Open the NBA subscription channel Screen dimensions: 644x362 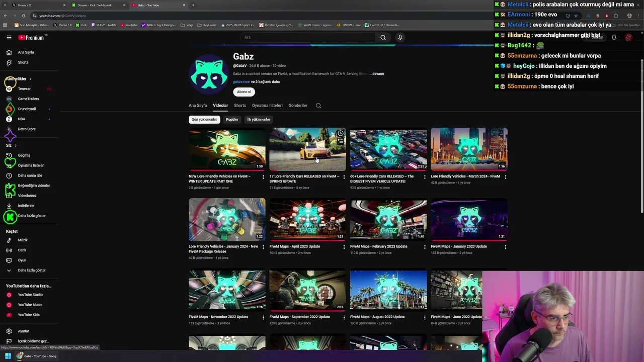tap(21, 119)
